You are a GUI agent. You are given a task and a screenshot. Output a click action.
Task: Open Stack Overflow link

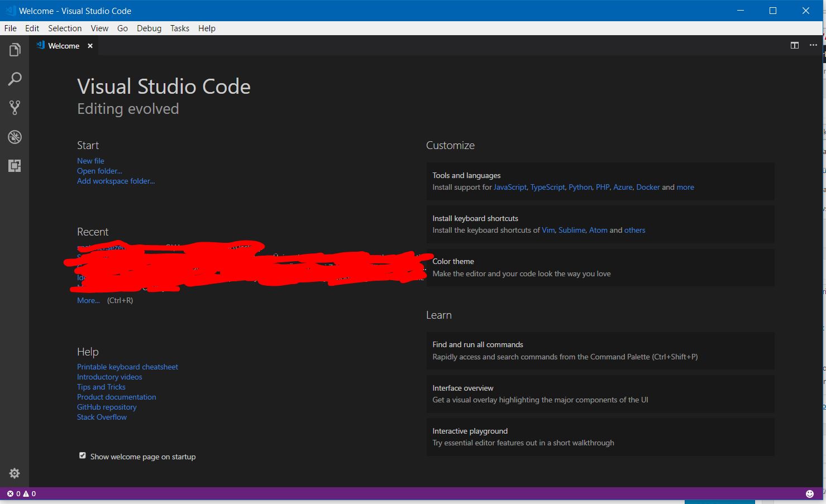[x=102, y=417]
